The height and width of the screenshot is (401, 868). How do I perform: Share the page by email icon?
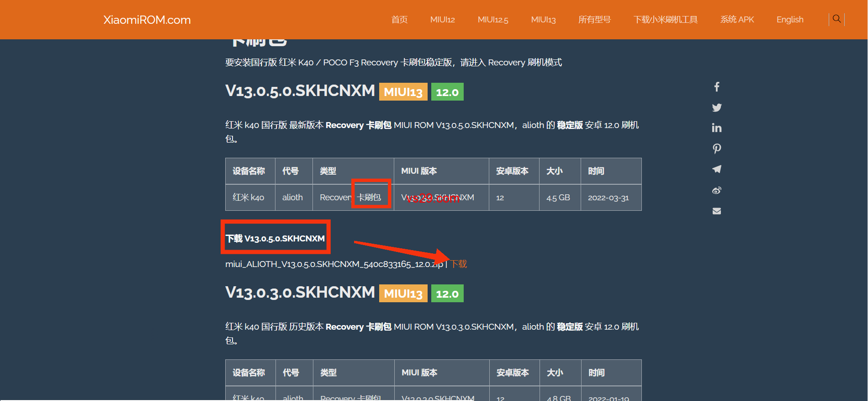point(717,211)
